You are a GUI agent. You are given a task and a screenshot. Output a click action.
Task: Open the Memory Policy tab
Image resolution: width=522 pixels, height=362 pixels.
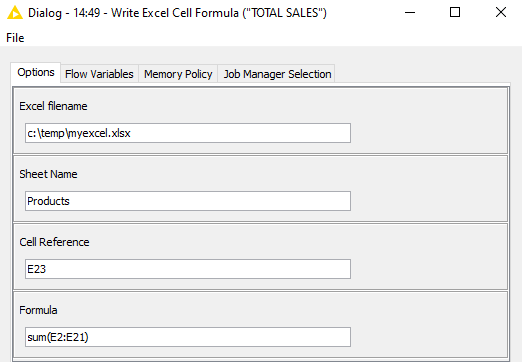coord(178,74)
